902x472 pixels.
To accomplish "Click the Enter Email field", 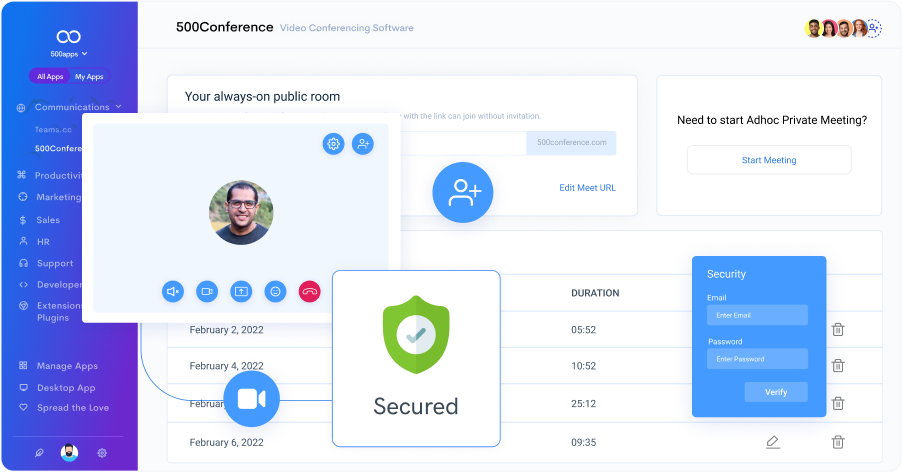I will click(757, 315).
